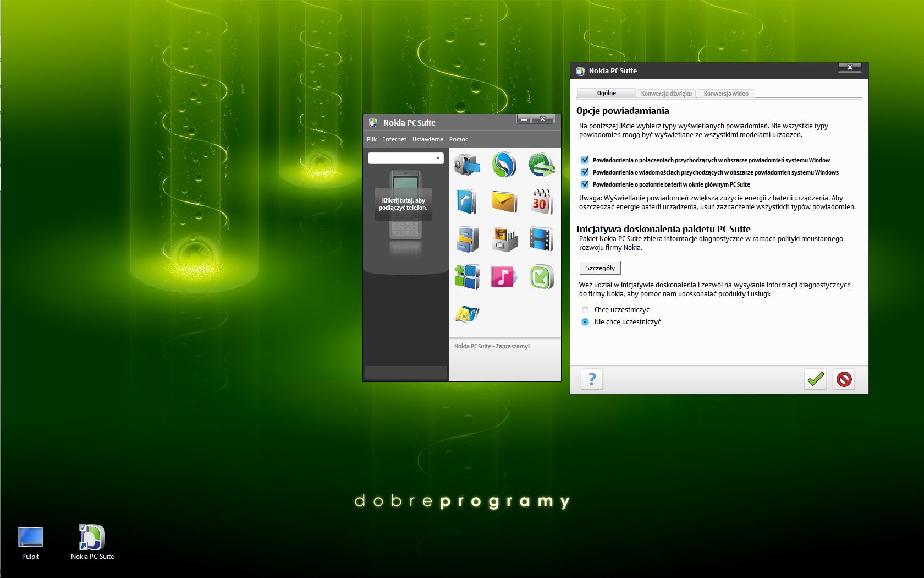
Task: Click the 'Opcje powiadamiania' heading
Action: click(623, 111)
